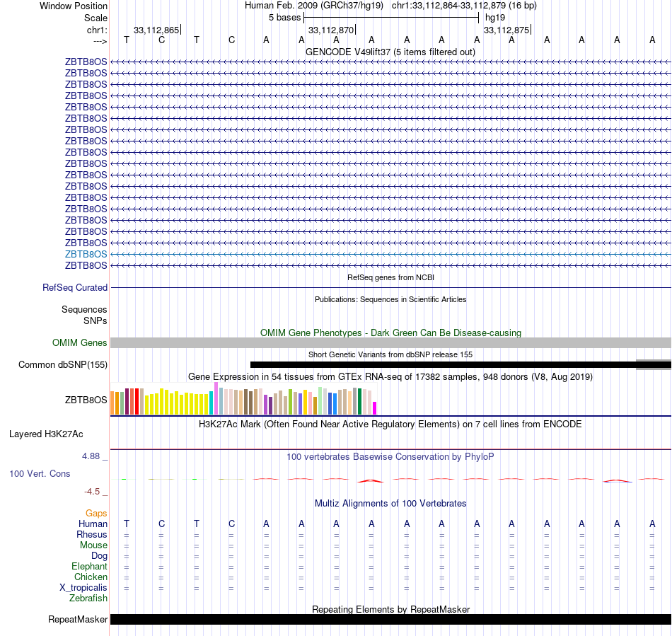Click the 4.88 upper PhyloP axis value

click(x=91, y=456)
